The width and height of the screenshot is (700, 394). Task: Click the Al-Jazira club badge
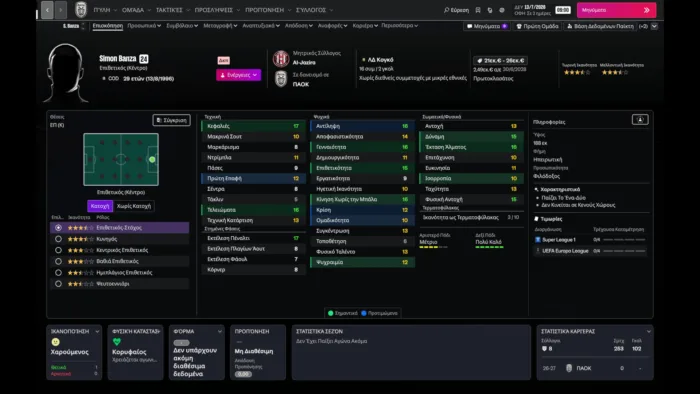[x=281, y=58]
